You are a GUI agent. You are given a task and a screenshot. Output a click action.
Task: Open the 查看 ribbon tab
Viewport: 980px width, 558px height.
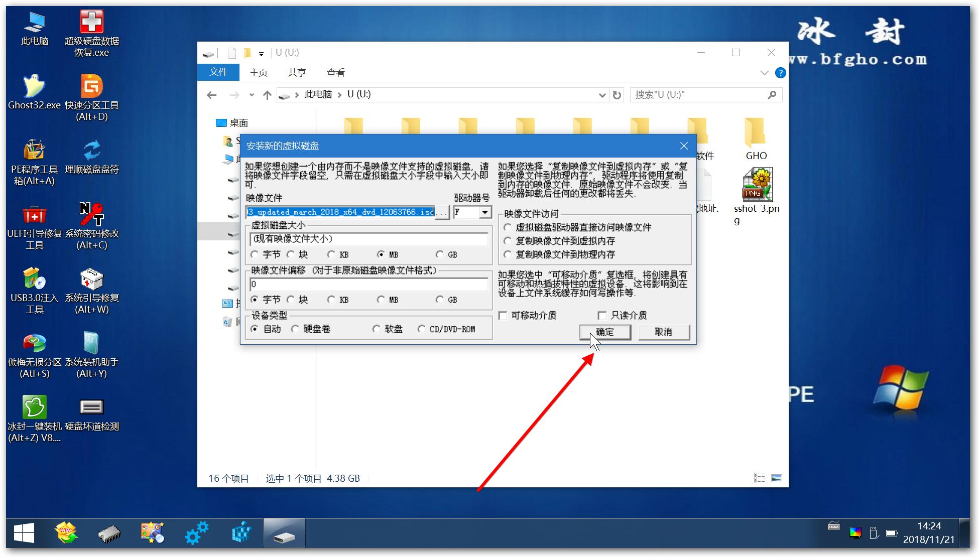point(335,72)
